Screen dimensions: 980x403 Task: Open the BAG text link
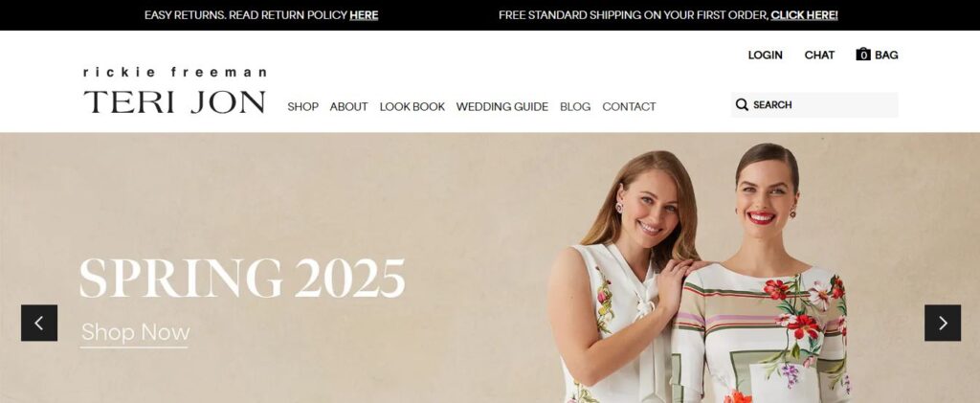(x=886, y=55)
